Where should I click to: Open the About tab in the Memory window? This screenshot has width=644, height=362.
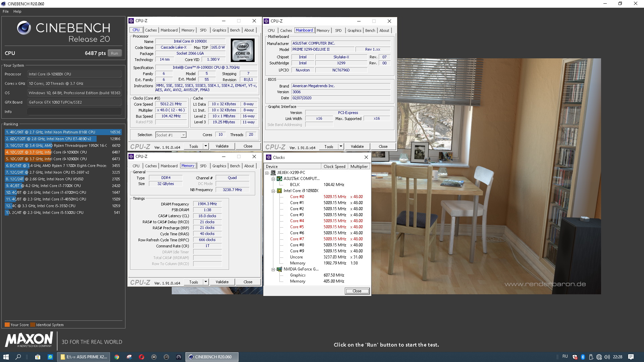[249, 166]
